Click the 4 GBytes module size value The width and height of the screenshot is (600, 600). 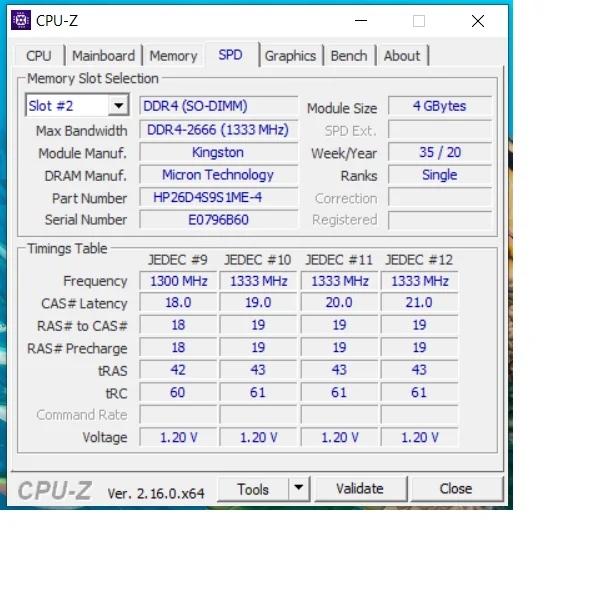coord(440,106)
